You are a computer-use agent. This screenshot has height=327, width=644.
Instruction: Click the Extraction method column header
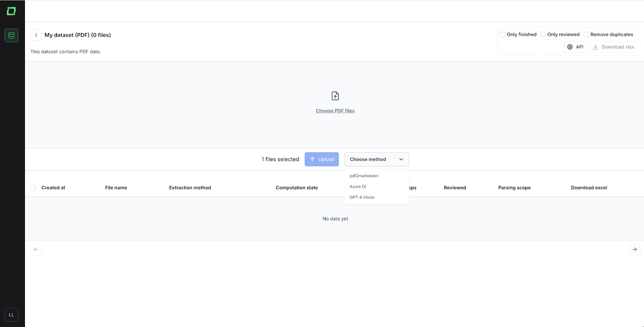190,188
